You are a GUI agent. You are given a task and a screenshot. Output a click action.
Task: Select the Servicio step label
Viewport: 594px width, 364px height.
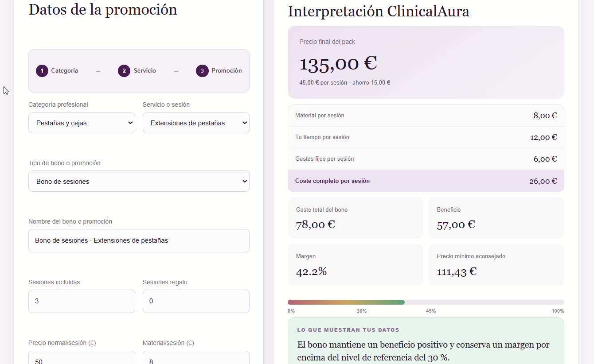point(145,71)
